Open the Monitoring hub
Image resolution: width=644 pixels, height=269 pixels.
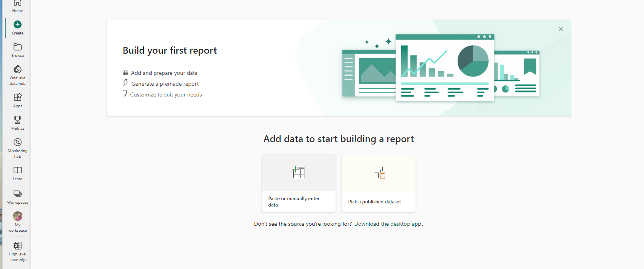tap(18, 148)
